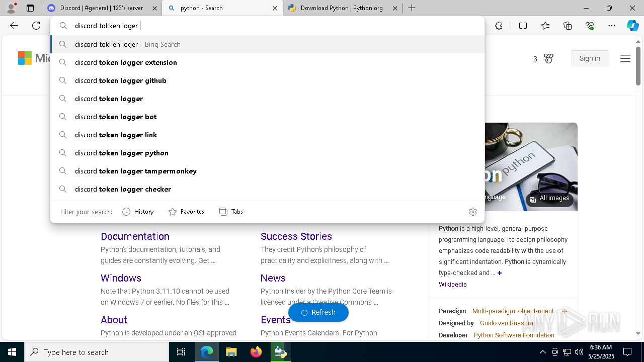This screenshot has height=362, width=644.
Task: Open the Windows result link
Action: (121, 278)
